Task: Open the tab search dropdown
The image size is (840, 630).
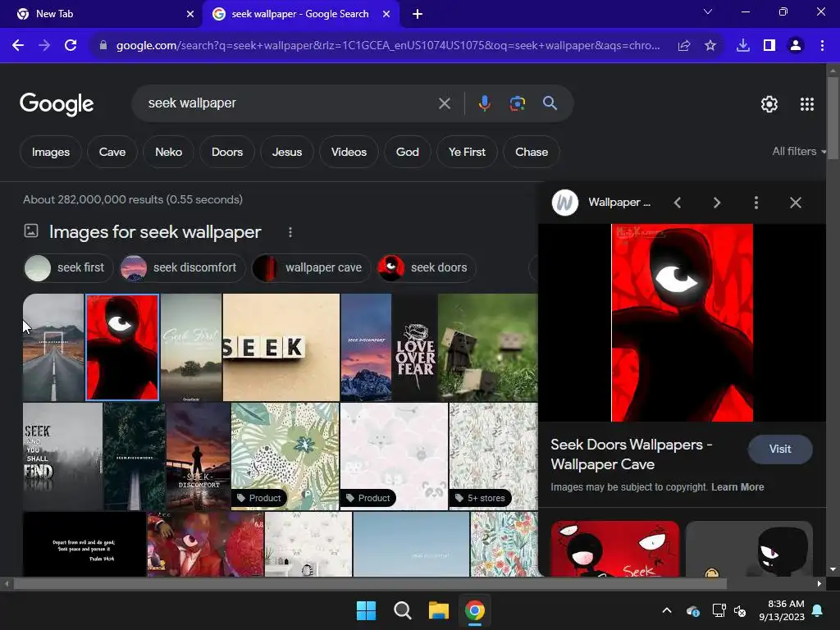Action: click(708, 11)
